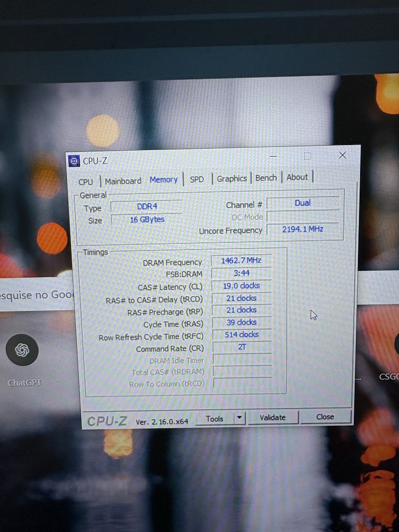Click the CPU-Z window title text
The image size is (399, 532).
95,161
